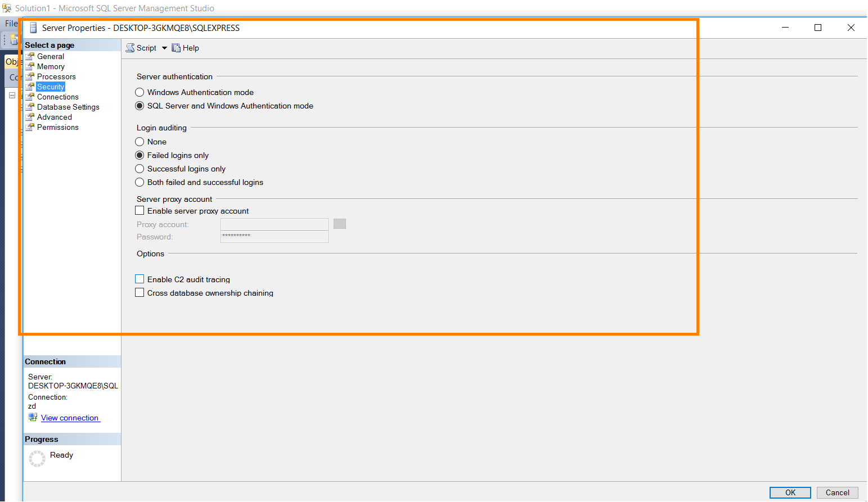Switch to the Advanced page

pos(54,117)
